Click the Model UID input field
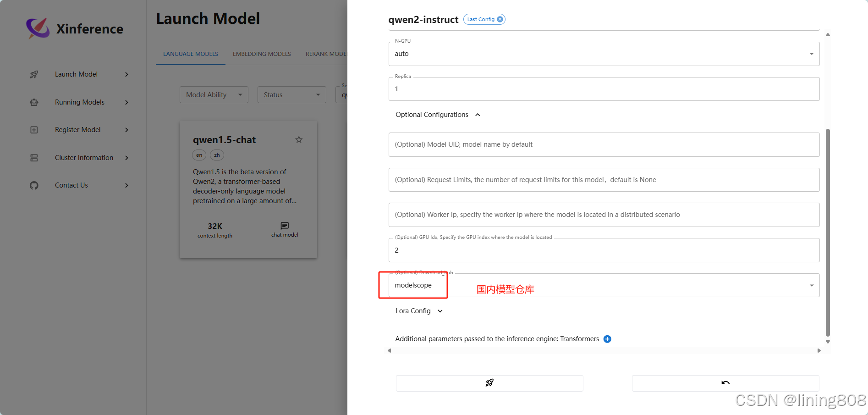868x415 pixels. [x=604, y=144]
